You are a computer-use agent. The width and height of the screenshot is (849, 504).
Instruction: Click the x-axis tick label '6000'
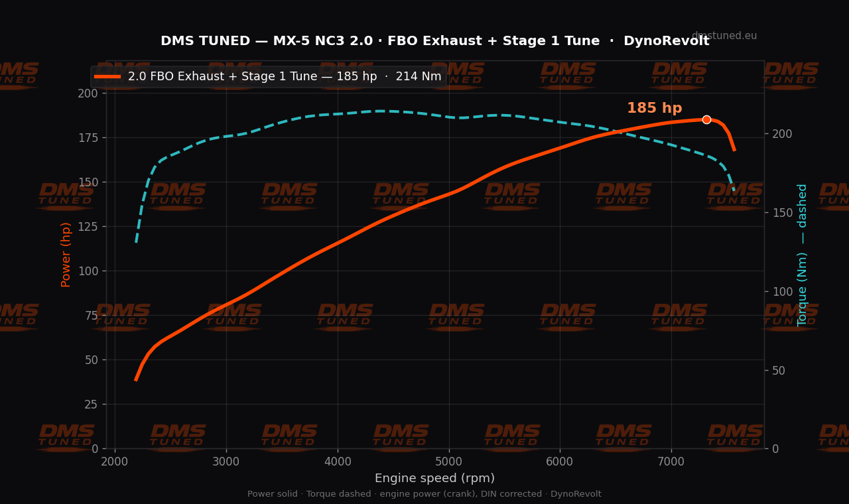pyautogui.click(x=560, y=461)
